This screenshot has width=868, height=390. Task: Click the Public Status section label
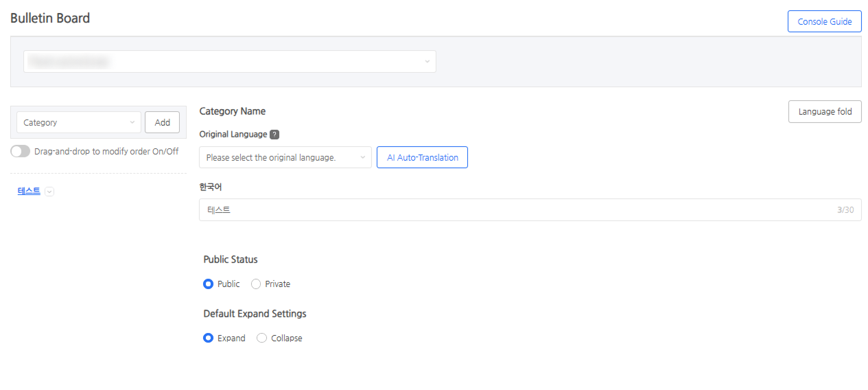point(231,260)
